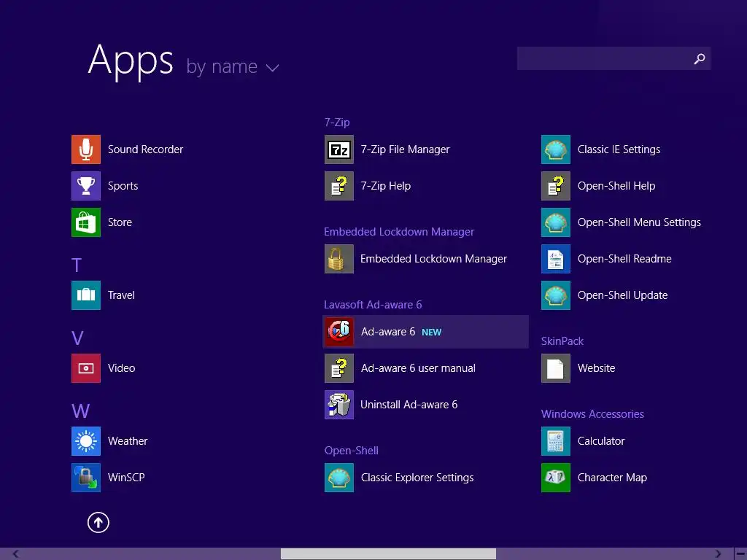Open Classic Explorer Settings shell icon
Image resolution: width=747 pixels, height=560 pixels.
tap(338, 478)
